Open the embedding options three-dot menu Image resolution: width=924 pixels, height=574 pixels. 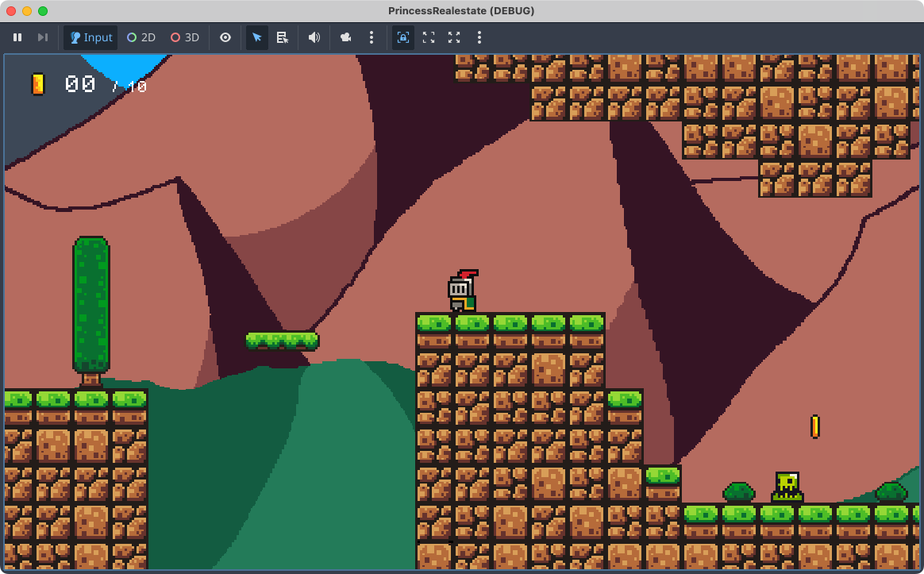pyautogui.click(x=479, y=37)
